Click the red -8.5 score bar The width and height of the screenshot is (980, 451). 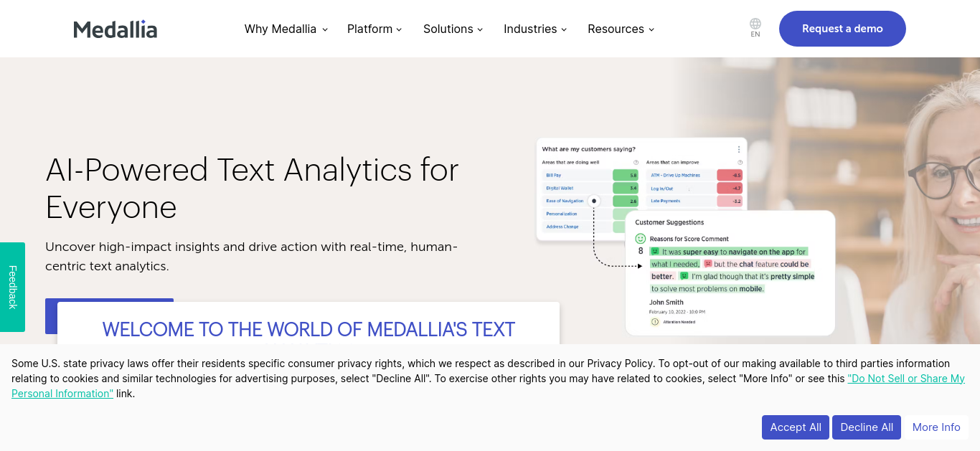[730, 175]
